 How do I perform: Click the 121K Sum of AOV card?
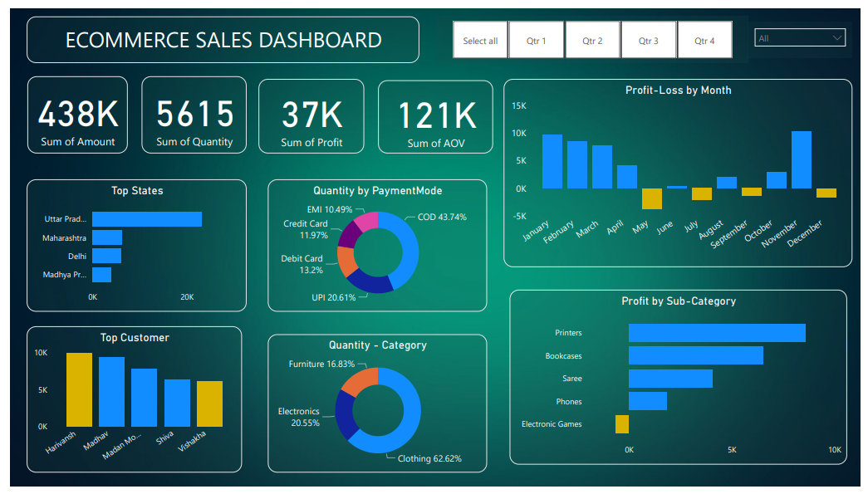pyautogui.click(x=435, y=115)
